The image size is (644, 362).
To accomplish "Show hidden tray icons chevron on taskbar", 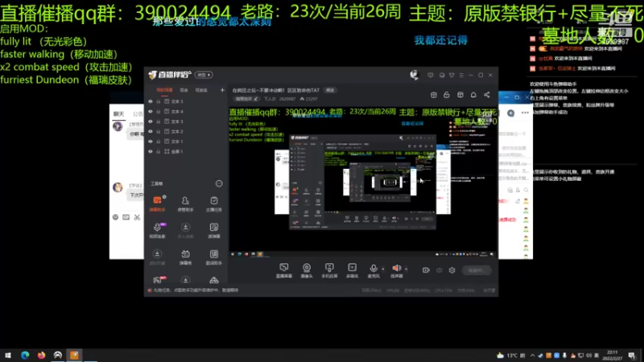I will (532, 356).
